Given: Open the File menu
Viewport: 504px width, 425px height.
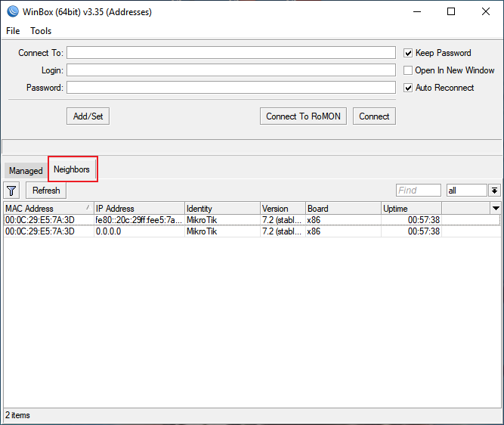Looking at the screenshot, I should coord(13,31).
